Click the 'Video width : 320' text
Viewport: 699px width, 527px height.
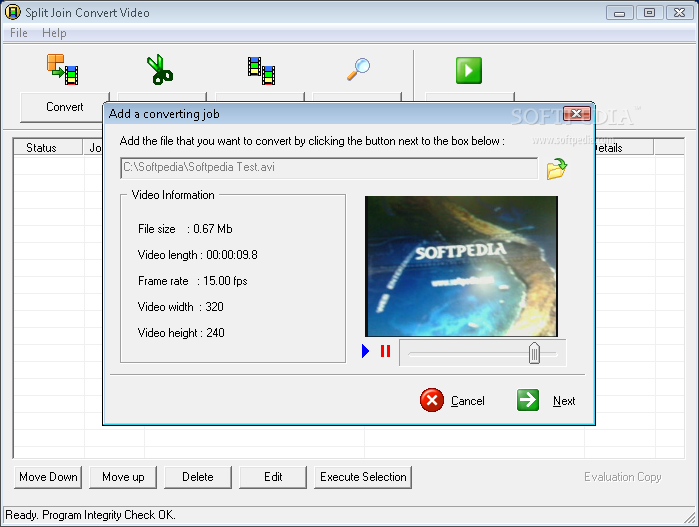181,307
